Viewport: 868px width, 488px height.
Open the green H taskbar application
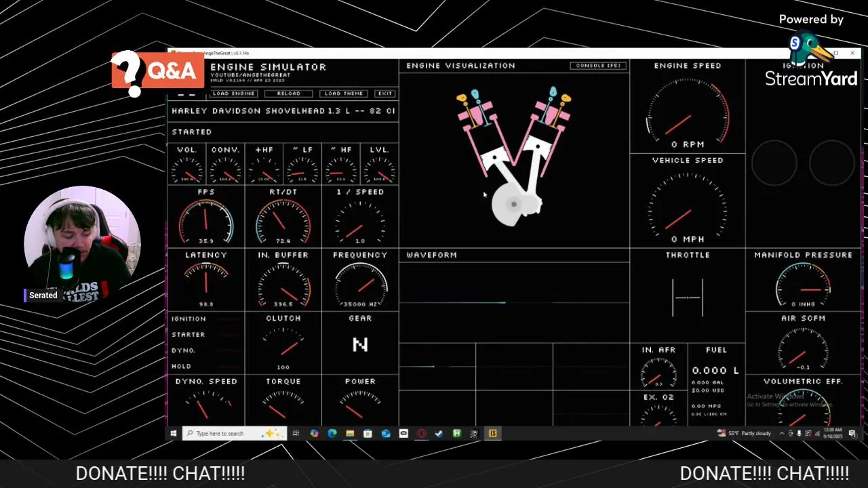457,434
